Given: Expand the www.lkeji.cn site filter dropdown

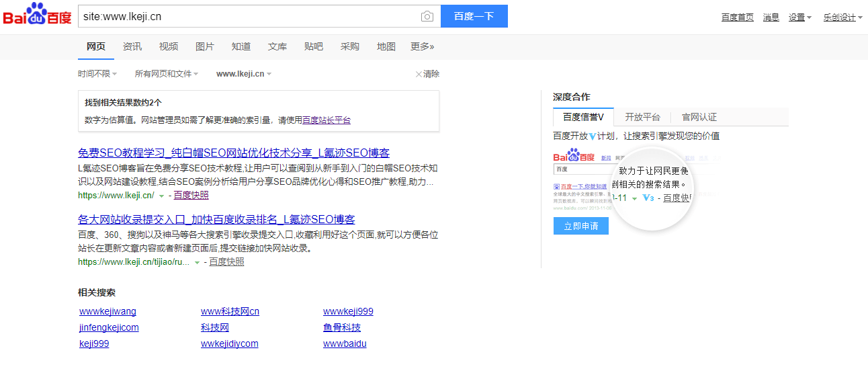Looking at the screenshot, I should (244, 74).
